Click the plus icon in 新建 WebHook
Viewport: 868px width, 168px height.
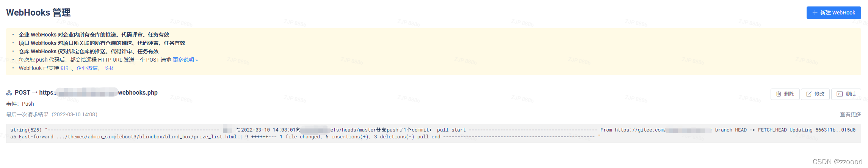[815, 13]
